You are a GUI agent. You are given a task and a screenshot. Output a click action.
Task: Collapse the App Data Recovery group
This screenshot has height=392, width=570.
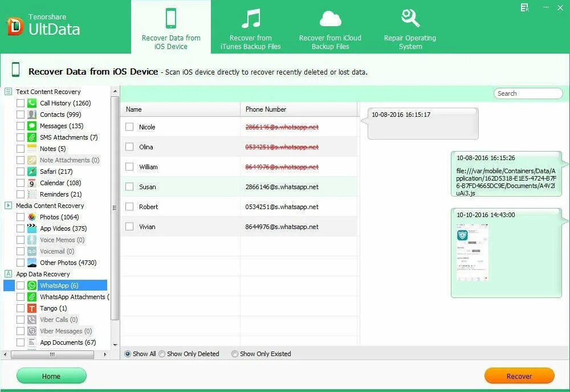[8, 274]
